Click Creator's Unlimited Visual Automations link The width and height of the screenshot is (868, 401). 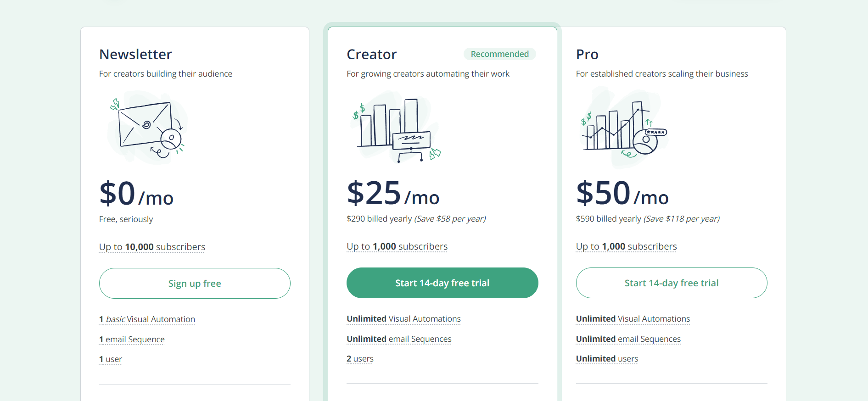coord(403,319)
